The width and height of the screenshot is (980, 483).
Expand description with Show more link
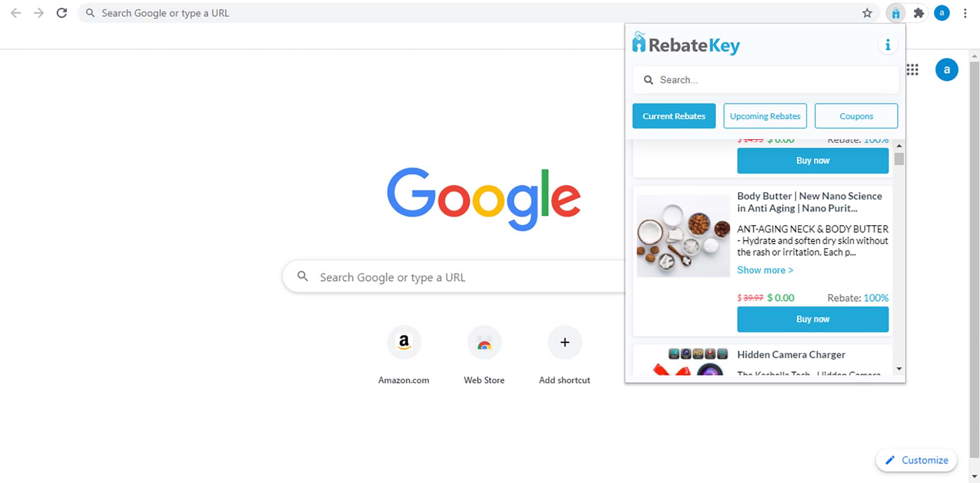[x=765, y=270]
